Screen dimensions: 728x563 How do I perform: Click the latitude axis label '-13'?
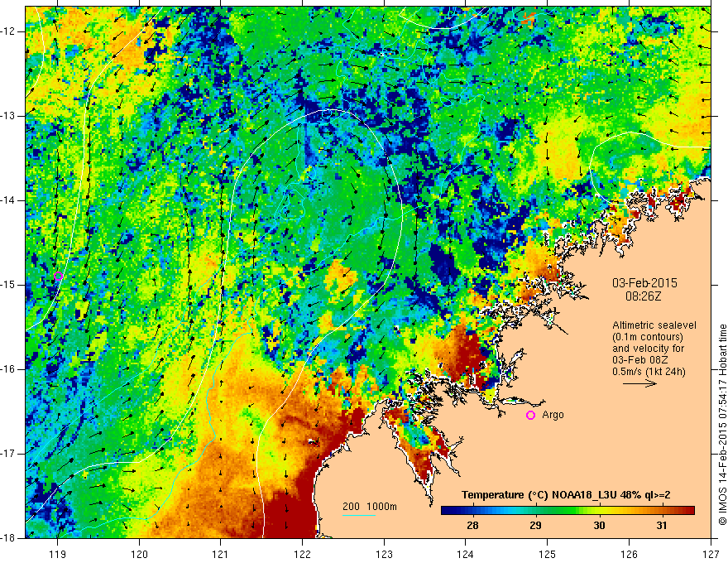(x=8, y=116)
